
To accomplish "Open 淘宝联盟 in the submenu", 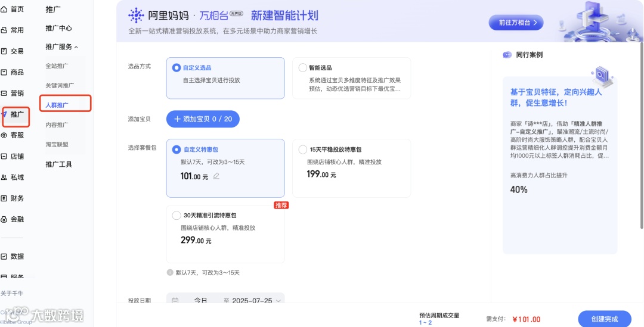I will pos(57,144).
